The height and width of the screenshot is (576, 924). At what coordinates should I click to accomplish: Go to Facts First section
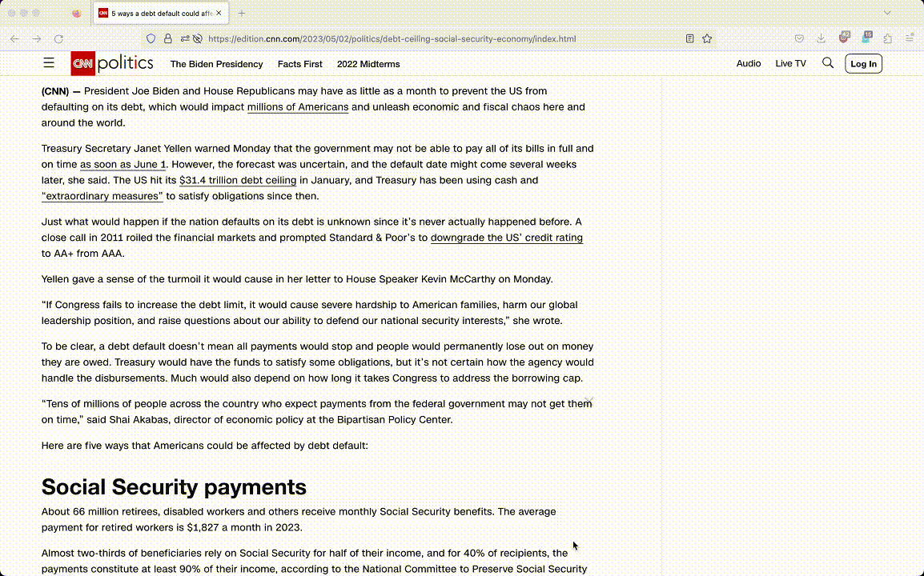point(299,64)
